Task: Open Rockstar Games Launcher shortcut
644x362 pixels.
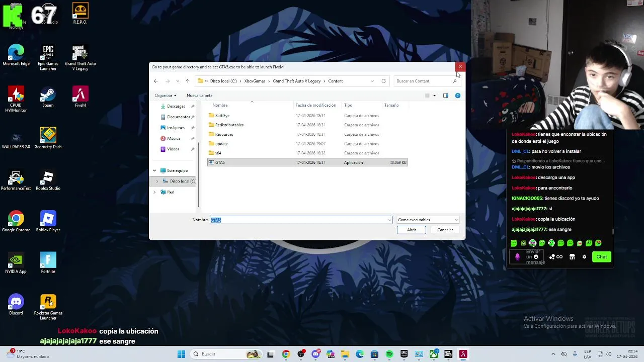Action: 48,308
